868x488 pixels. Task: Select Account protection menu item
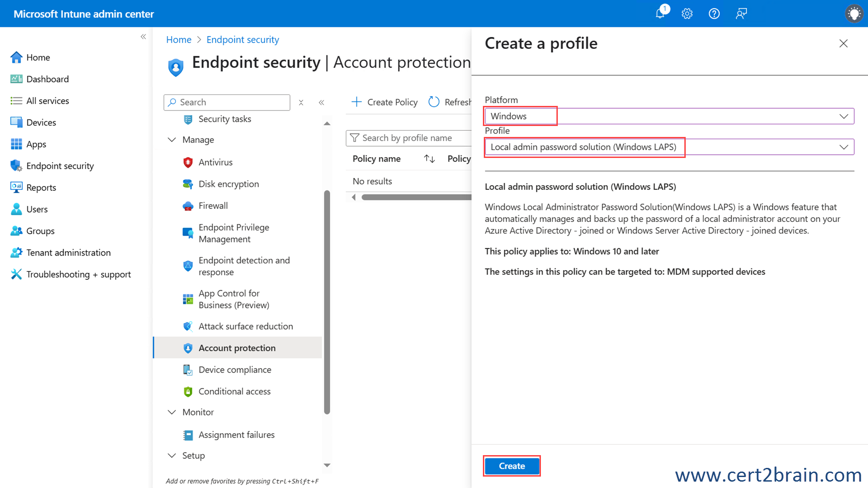(238, 348)
